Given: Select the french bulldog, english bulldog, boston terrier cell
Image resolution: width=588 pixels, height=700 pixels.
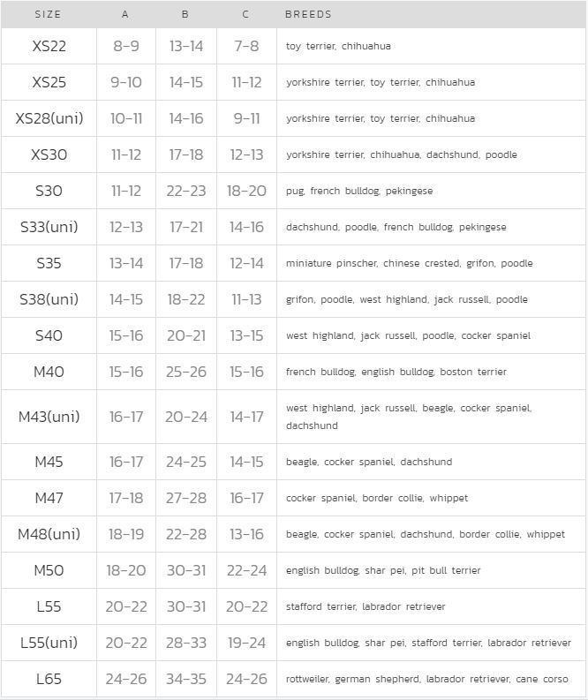Looking at the screenshot, I should tap(396, 372).
